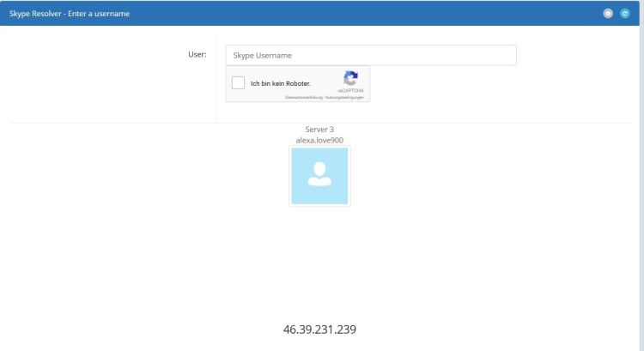644x351 pixels.
Task: Check the 'Ich bin kein Roboter' checkbox
Action: tap(238, 83)
